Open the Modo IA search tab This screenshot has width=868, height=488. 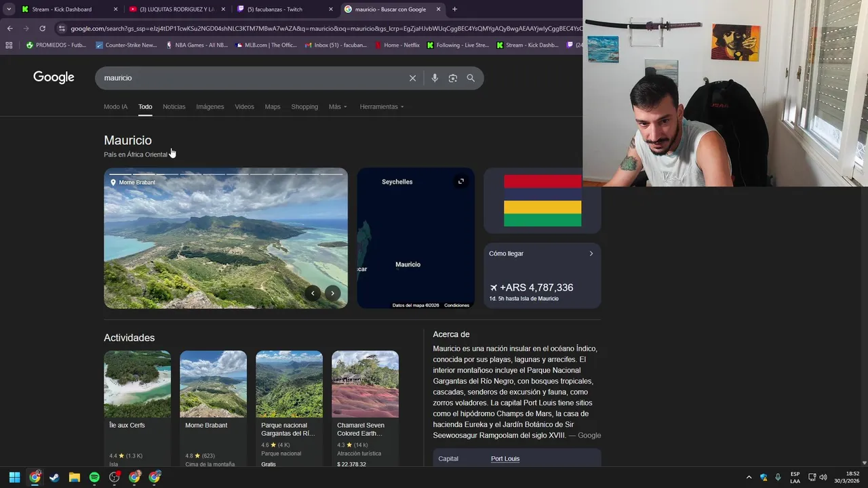[x=115, y=106]
